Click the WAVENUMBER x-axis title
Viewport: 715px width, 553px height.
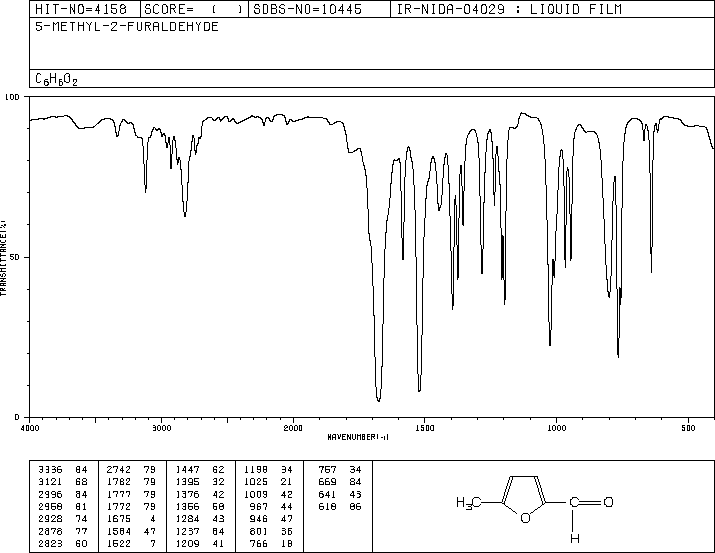pos(358,437)
